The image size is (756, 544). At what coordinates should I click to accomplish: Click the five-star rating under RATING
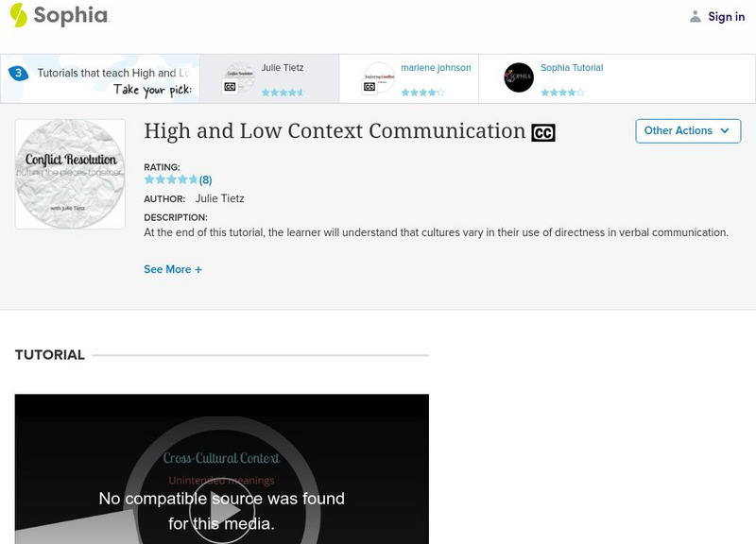tap(171, 179)
